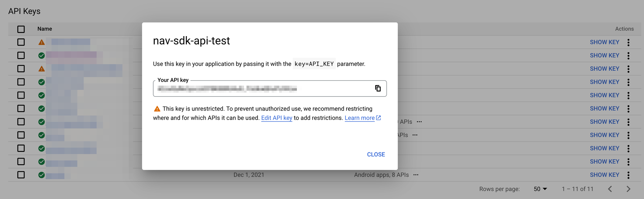
Task: Go to the next page of API keys
Action: click(628, 189)
